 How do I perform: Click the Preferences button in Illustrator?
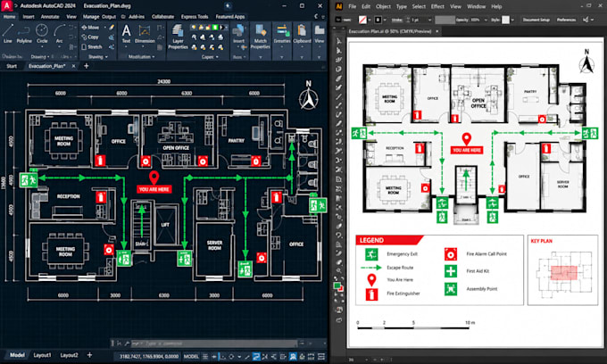click(x=566, y=20)
